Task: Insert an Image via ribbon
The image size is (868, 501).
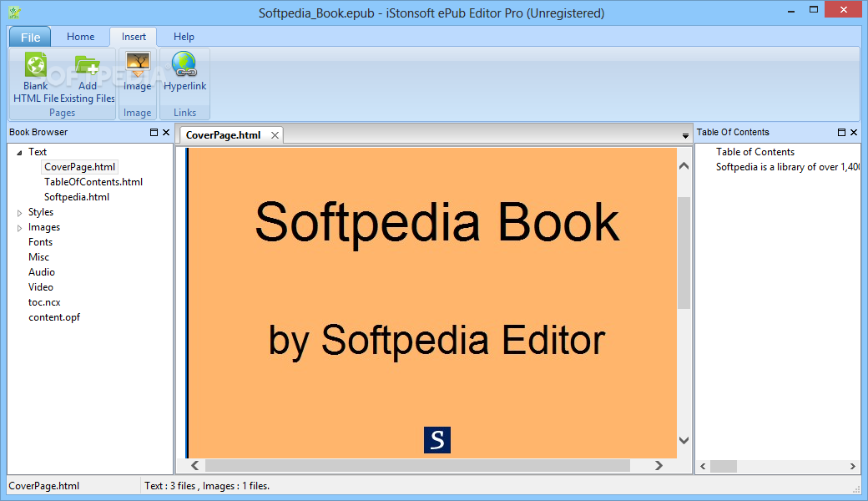Action: pyautogui.click(x=137, y=72)
